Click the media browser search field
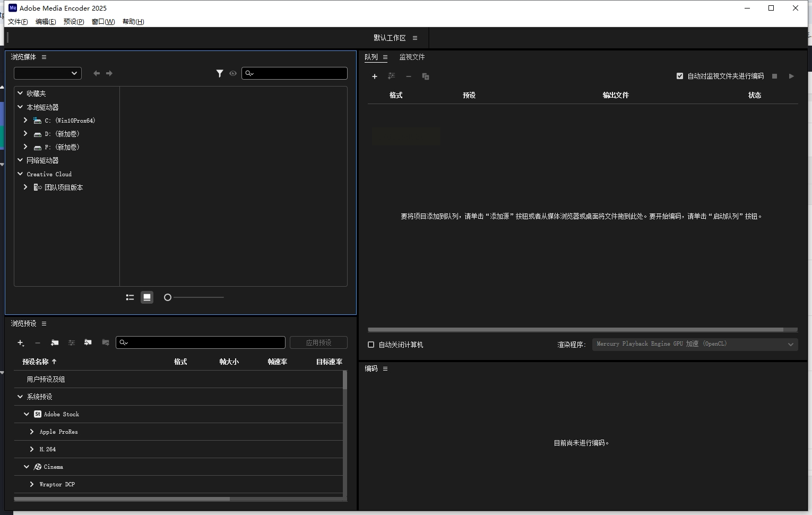Viewport: 812px width, 515px height. tap(295, 73)
